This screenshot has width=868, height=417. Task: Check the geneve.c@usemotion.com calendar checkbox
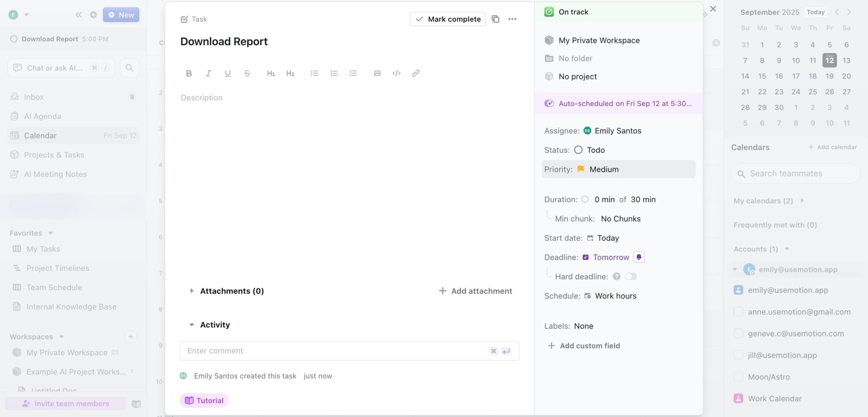click(738, 333)
